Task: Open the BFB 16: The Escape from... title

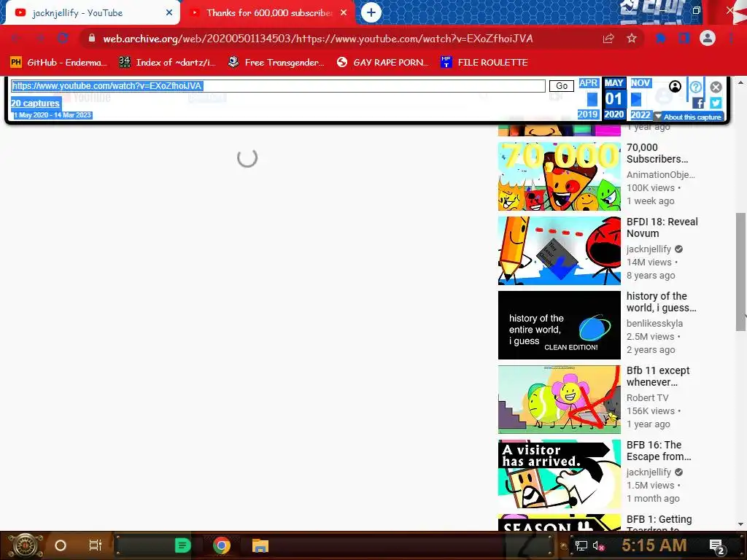Action: coord(659,451)
